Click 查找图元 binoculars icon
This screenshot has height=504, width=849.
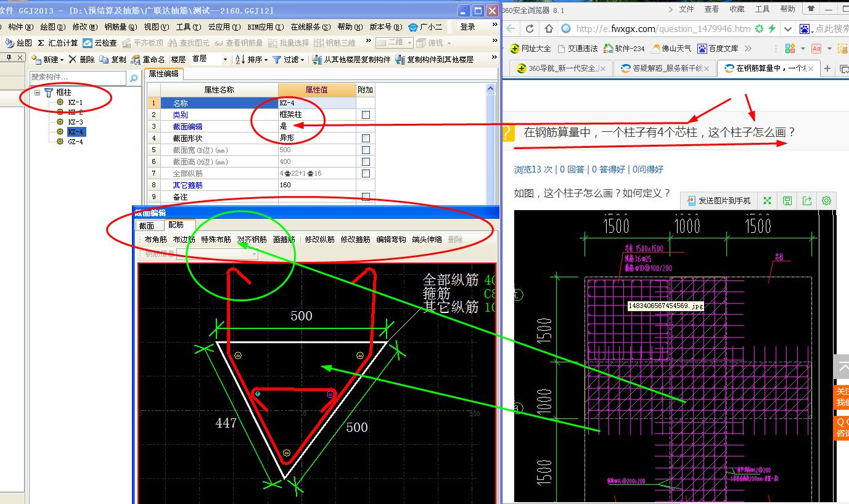click(173, 43)
